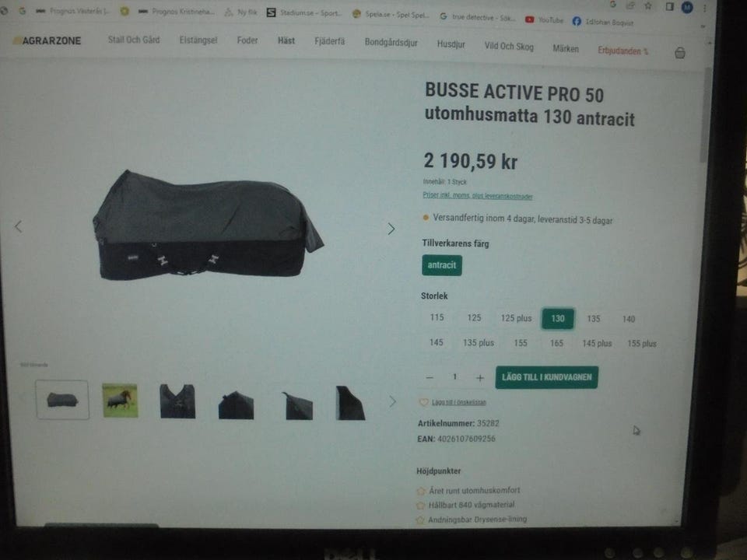Select size 135

[x=594, y=319]
